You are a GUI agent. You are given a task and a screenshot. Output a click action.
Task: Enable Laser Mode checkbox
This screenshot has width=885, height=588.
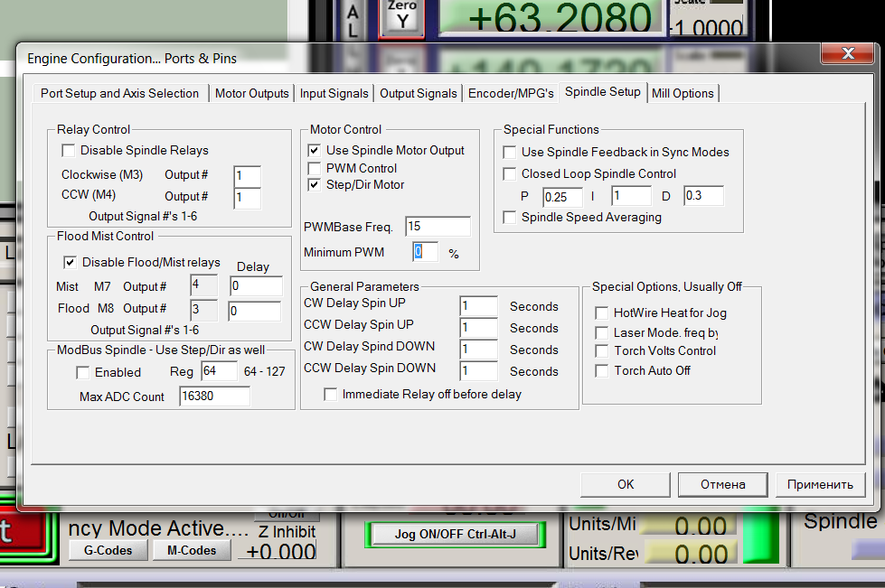[602, 333]
